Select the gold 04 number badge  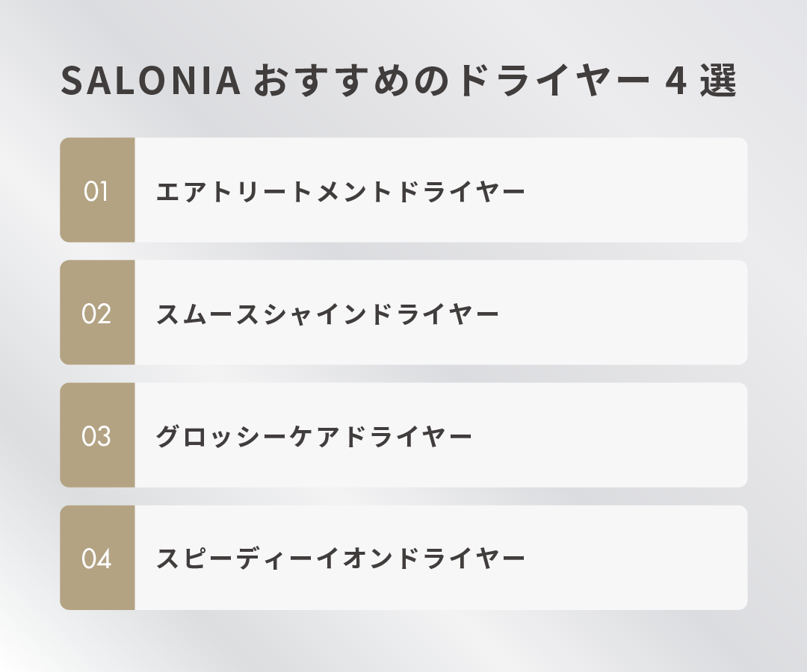coord(97,558)
